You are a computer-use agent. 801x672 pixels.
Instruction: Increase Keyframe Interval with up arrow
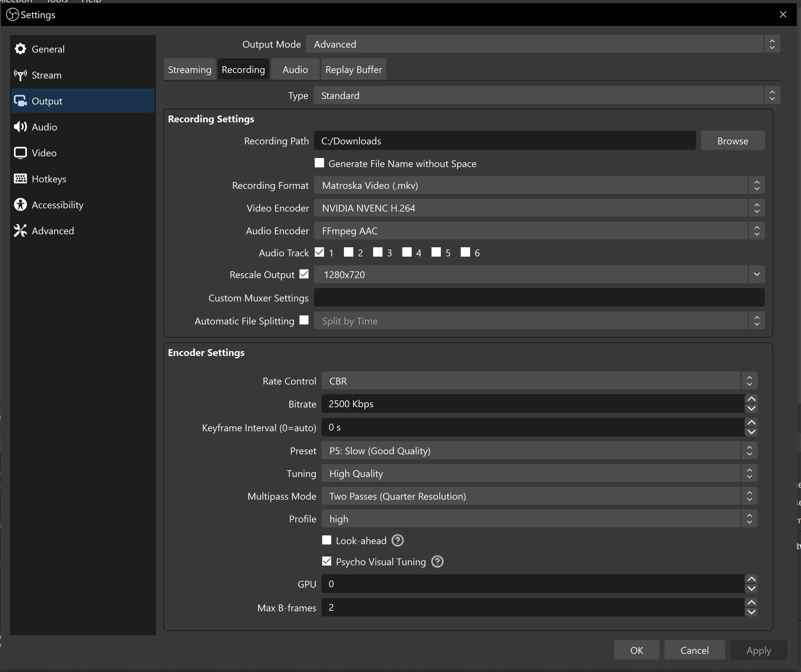751,422
